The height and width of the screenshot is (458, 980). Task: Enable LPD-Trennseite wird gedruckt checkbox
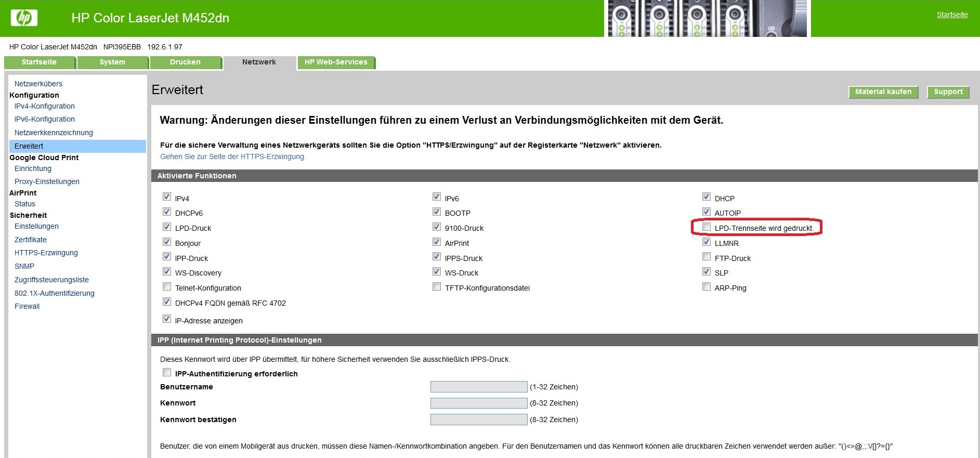coord(707,227)
